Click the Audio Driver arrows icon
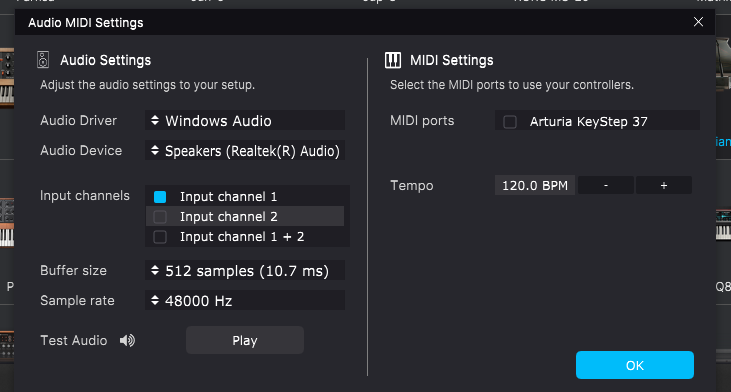Screen dimensions: 731x392 (155, 120)
